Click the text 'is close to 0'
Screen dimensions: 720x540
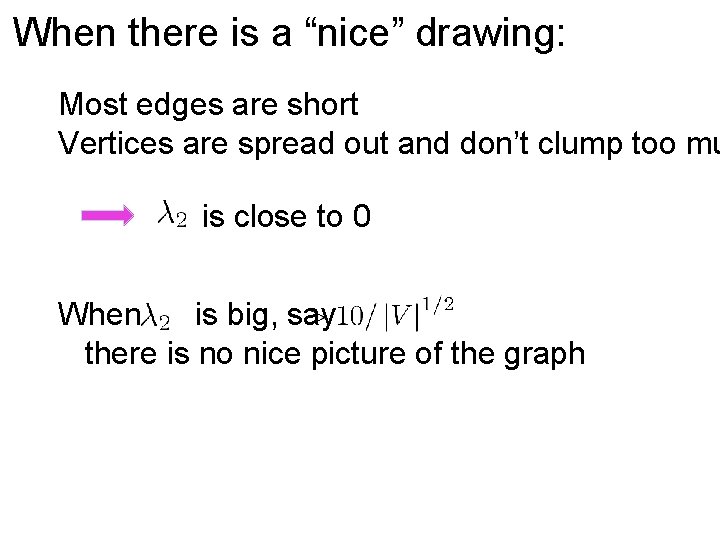pyautogui.click(x=287, y=216)
